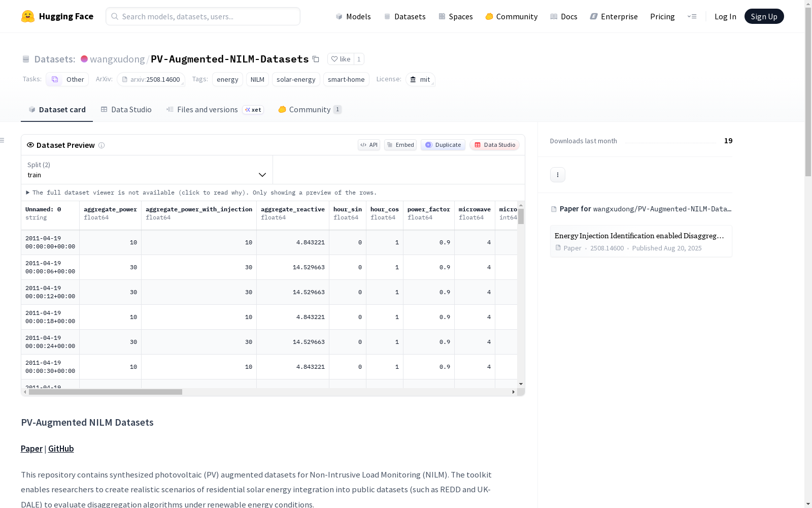Click the table vertical scrollbar thumb
This screenshot has height=508, width=812.
521,216
